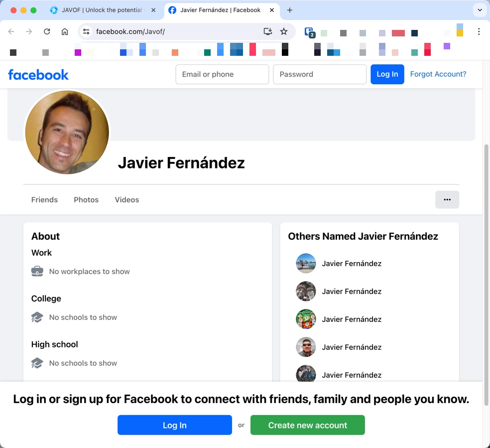Click Create new account

point(307,425)
